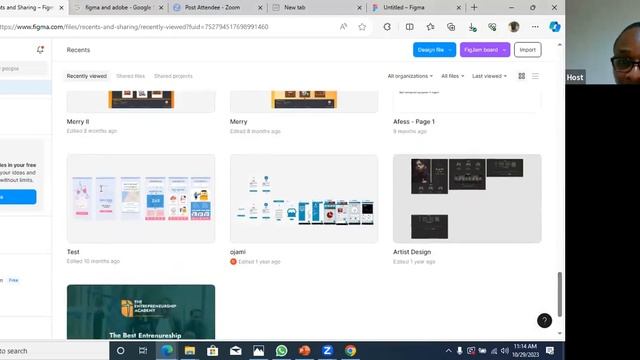
Task: Open the All organizations filter dropdown
Action: tap(410, 76)
